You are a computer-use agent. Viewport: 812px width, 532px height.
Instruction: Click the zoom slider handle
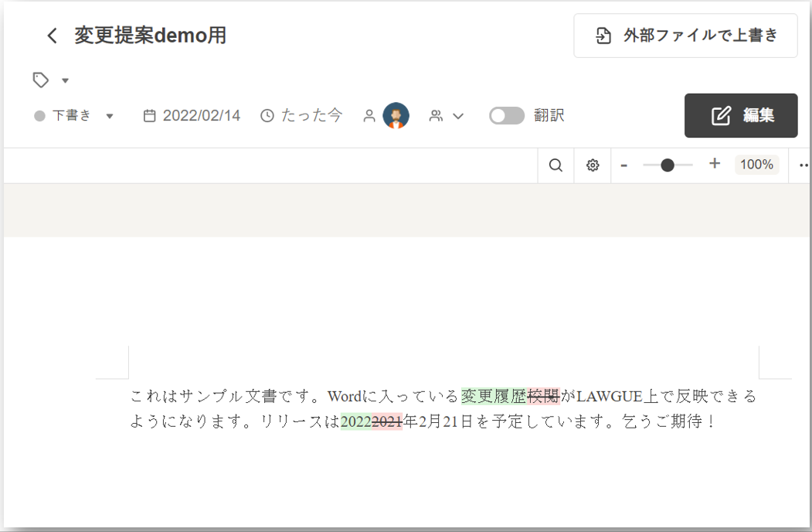pos(668,165)
